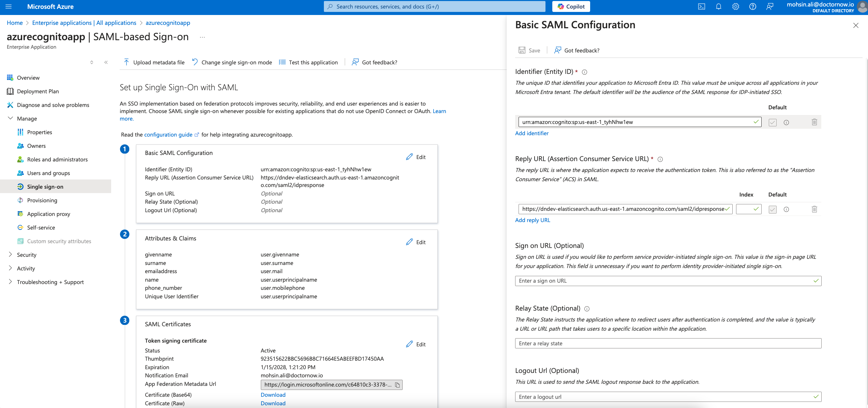Click the info icon beside Identifier (Entity ID)

(x=584, y=72)
